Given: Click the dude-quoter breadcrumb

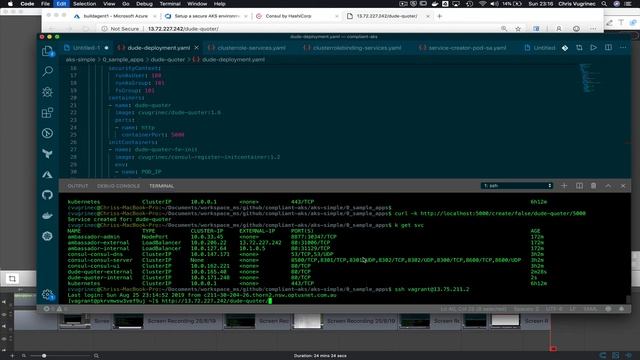Looking at the screenshot, I should point(168,60).
